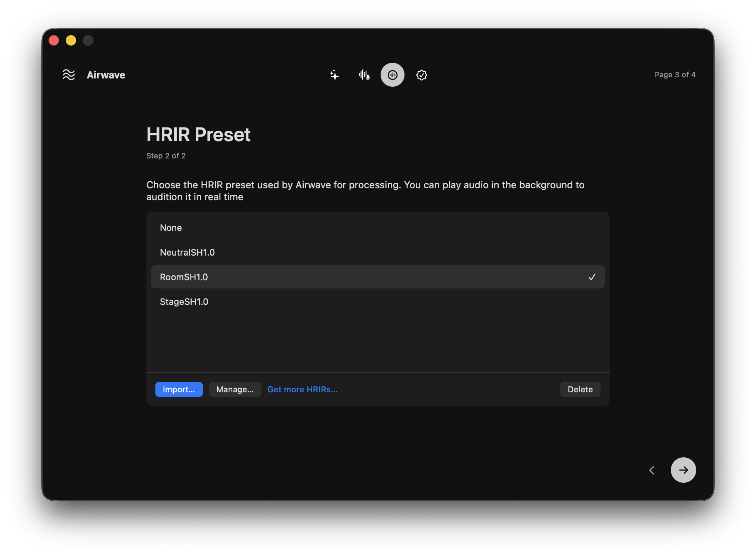This screenshot has height=556, width=756.
Task: Open the sparkle welcome step icon
Action: tap(334, 75)
